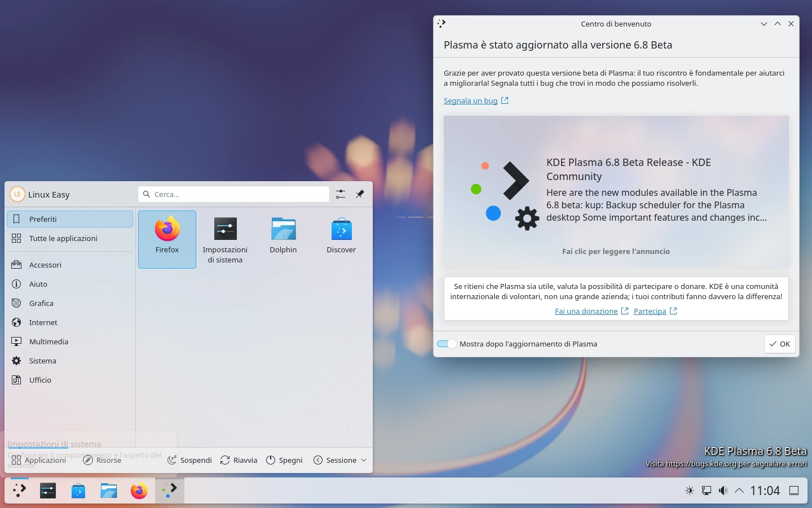Close the Centro di benvenuto window
Image resolution: width=812 pixels, height=508 pixels.
(791, 24)
